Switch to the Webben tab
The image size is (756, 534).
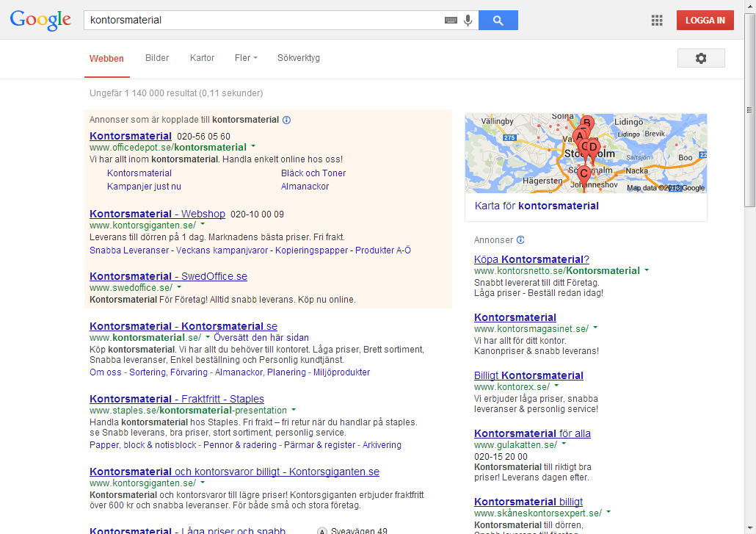(106, 58)
